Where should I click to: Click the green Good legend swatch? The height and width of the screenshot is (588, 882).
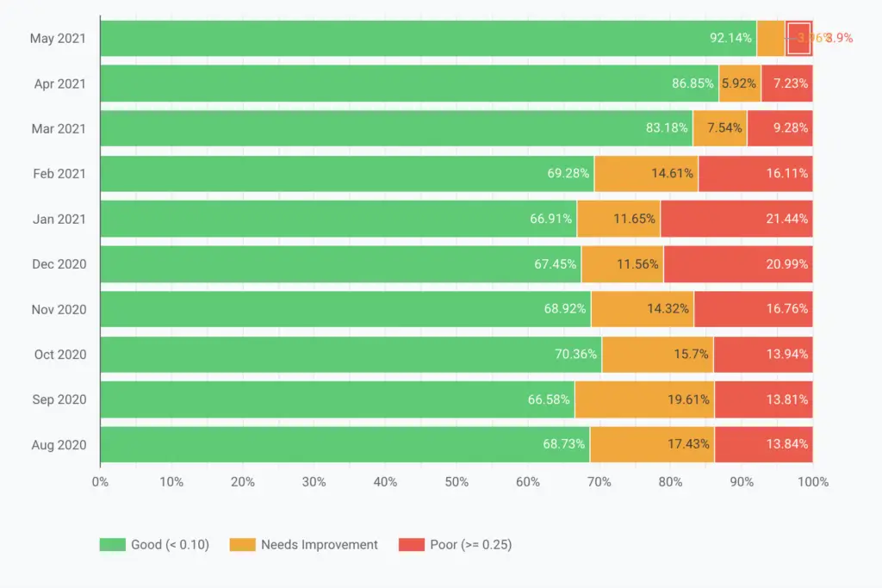pos(113,544)
